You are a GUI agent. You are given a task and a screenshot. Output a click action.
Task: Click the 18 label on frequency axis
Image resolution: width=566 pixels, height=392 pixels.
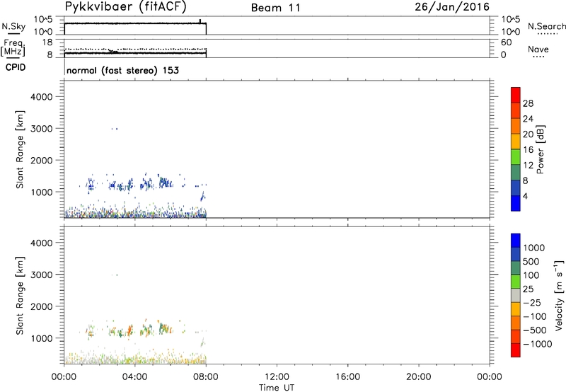click(x=47, y=42)
